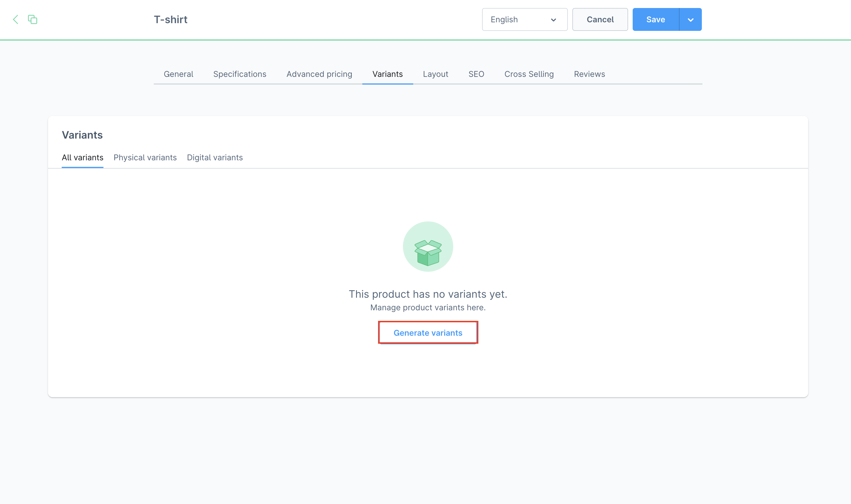Switch to the General tab
This screenshot has height=504, width=851.
tap(178, 74)
